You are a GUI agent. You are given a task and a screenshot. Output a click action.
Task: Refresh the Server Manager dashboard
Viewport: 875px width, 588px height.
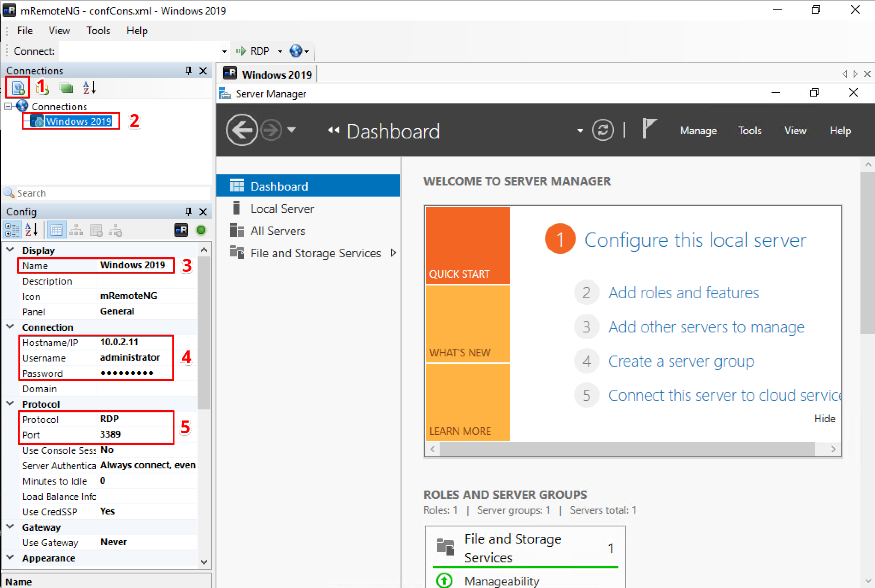(603, 130)
